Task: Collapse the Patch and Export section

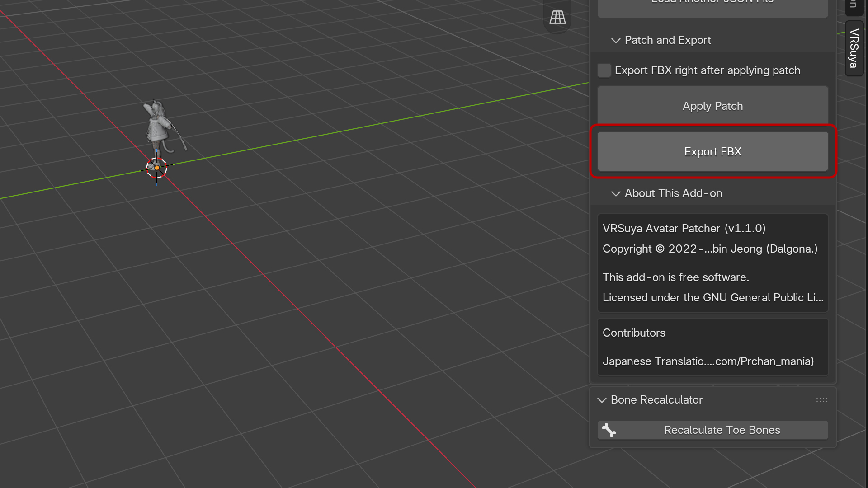Action: click(x=615, y=40)
